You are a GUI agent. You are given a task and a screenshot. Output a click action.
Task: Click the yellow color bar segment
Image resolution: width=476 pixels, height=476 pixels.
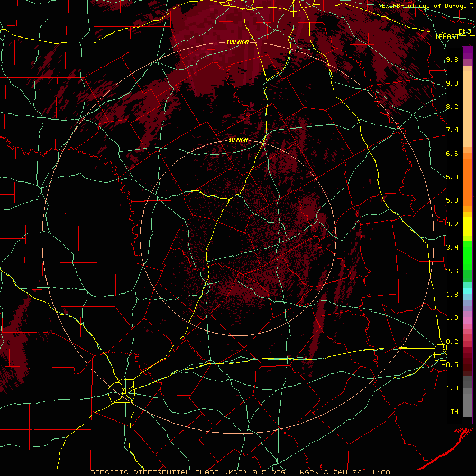coord(467,226)
